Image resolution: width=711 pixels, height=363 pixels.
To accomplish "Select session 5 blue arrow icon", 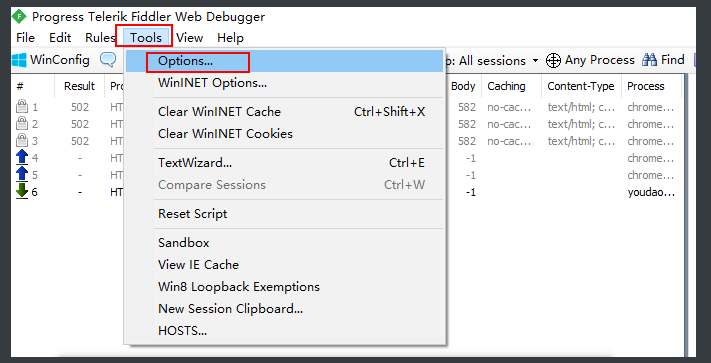I will pos(22,175).
